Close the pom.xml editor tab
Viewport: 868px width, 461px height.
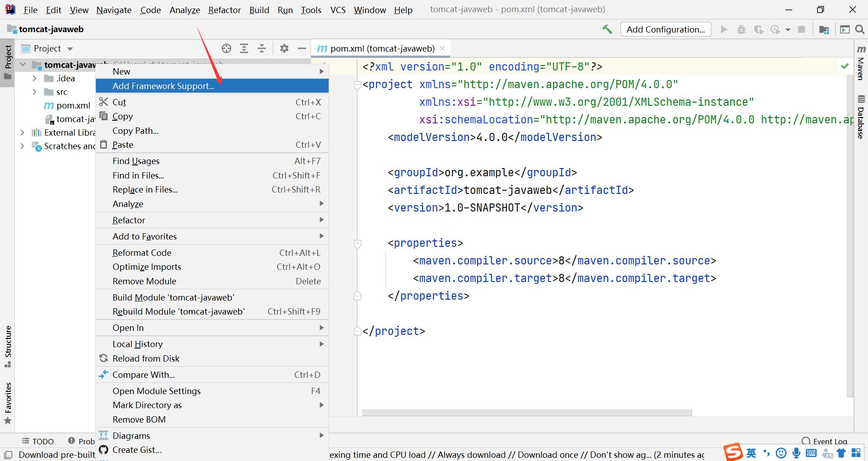pos(442,48)
